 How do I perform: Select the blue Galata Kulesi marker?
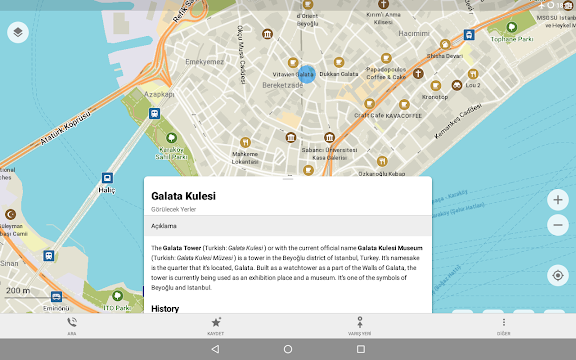click(306, 75)
